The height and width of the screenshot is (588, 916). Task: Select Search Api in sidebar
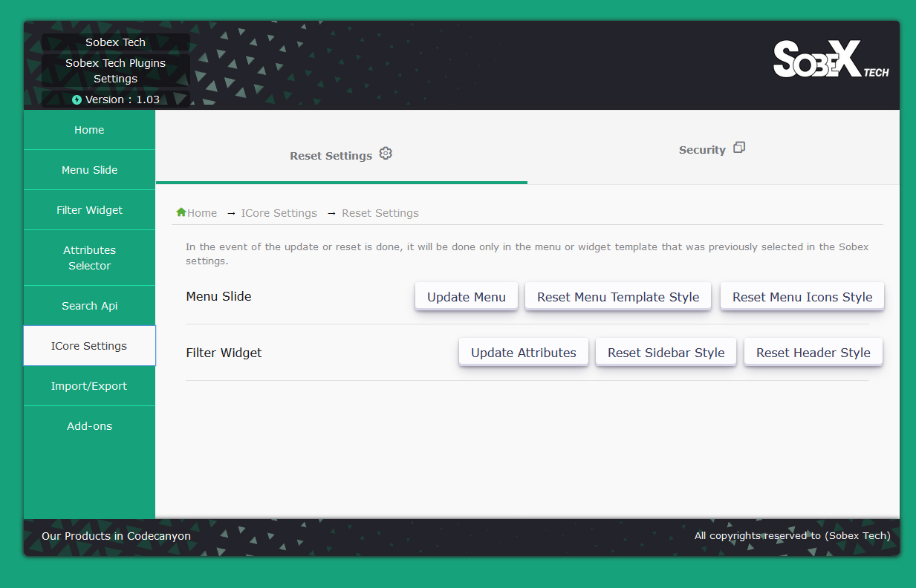[89, 306]
